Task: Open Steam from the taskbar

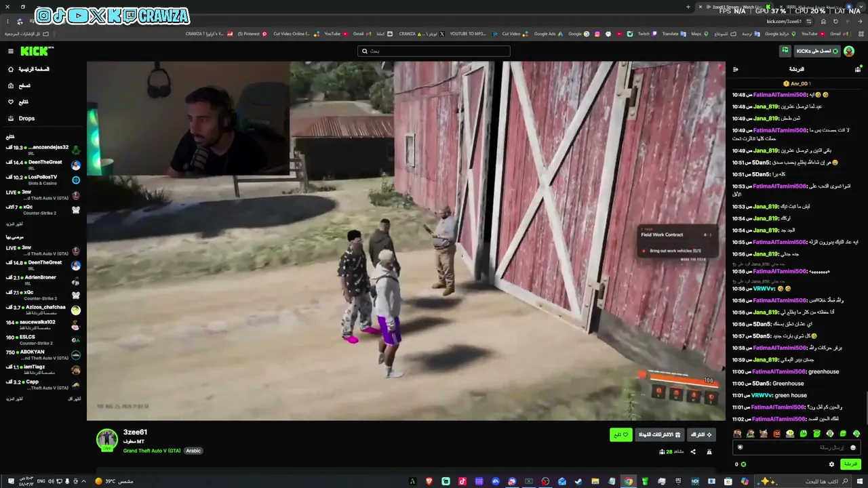Action: (x=578, y=481)
